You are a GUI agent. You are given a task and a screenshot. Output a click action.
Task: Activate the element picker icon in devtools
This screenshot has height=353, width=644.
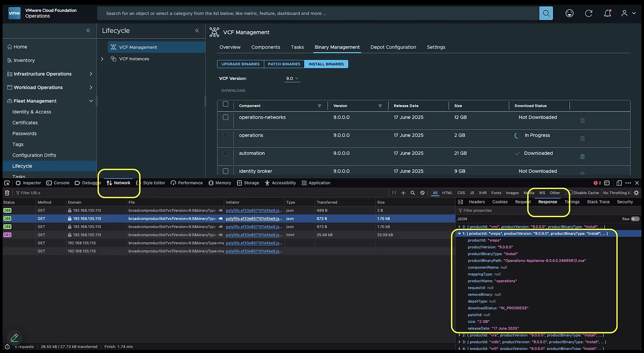tap(7, 183)
